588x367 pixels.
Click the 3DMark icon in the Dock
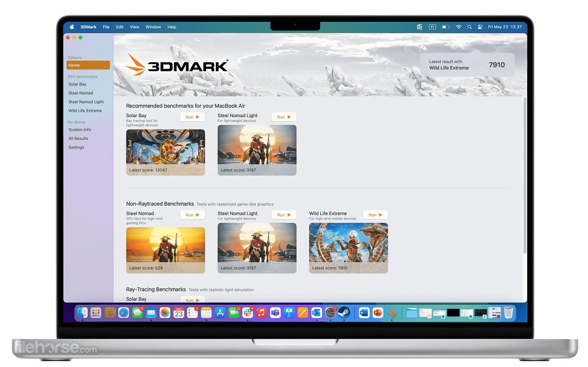click(x=392, y=313)
